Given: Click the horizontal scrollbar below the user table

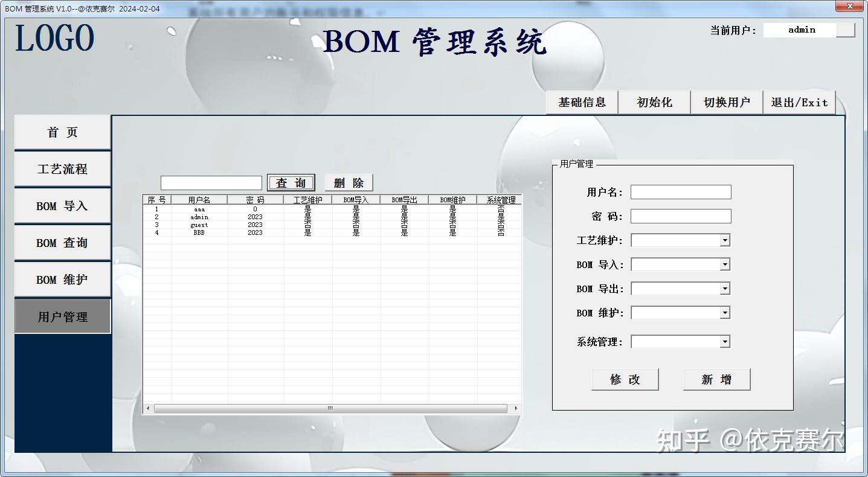Looking at the screenshot, I should click(329, 408).
